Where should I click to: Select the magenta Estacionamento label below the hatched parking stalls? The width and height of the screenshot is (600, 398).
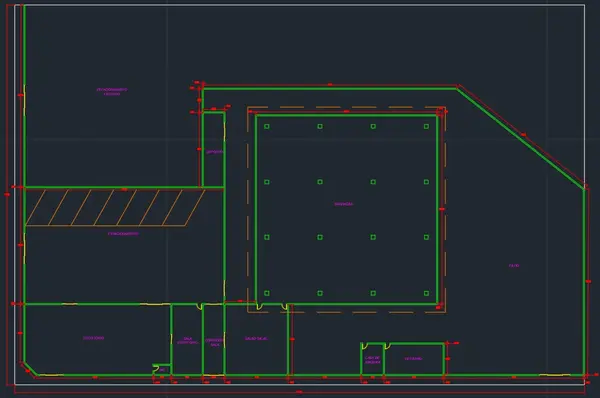click(123, 233)
